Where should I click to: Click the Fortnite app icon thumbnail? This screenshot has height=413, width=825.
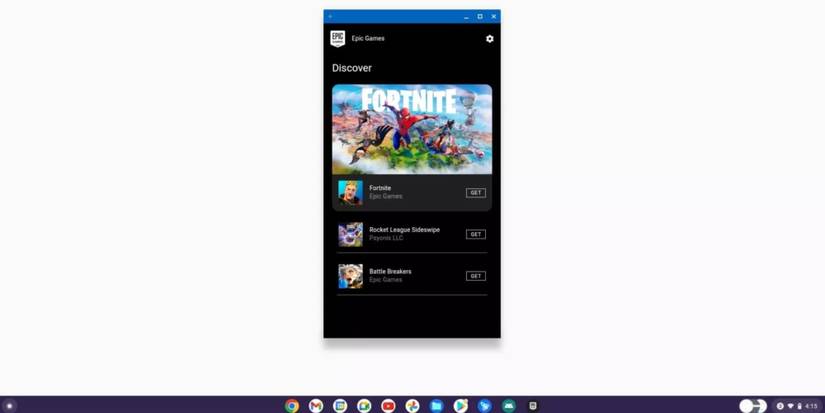click(x=350, y=193)
